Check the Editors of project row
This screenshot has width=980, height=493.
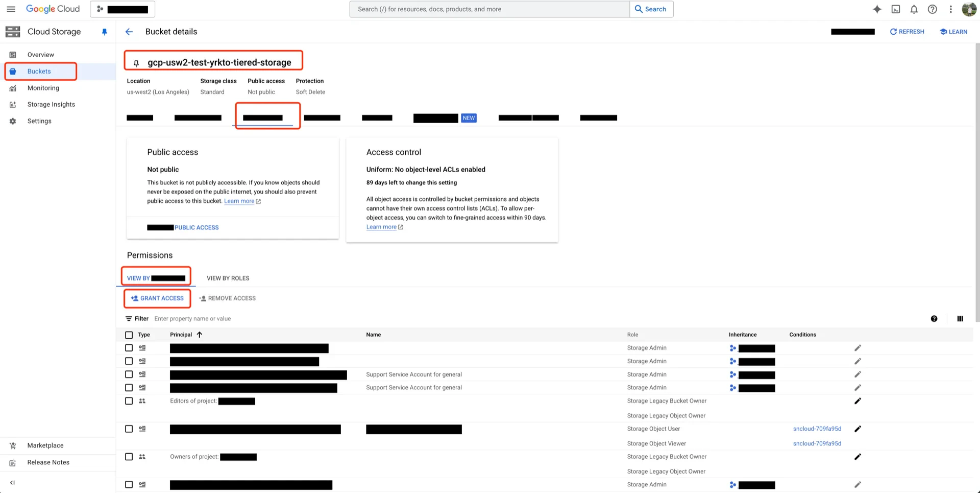pyautogui.click(x=129, y=401)
